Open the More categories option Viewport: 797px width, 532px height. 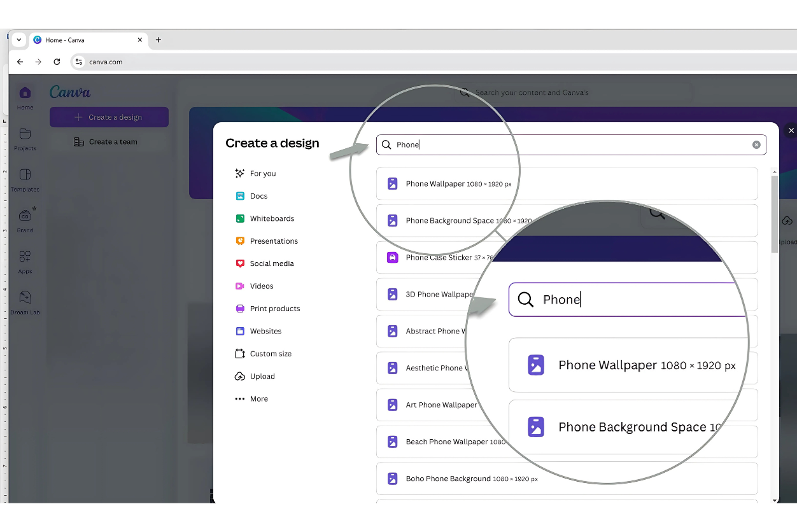tap(251, 399)
